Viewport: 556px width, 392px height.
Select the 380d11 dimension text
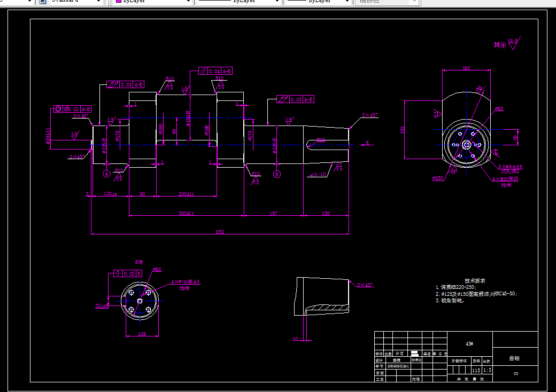coord(186,213)
